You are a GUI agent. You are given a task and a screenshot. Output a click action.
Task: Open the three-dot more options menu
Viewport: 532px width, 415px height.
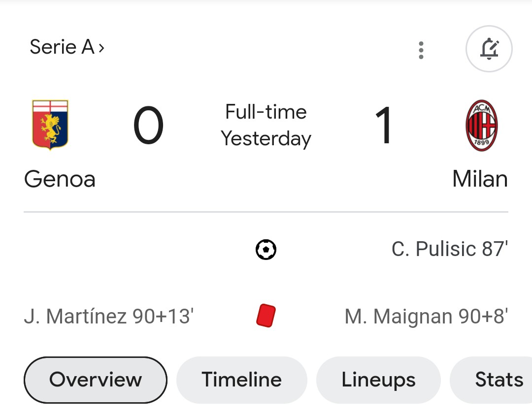coord(421,50)
